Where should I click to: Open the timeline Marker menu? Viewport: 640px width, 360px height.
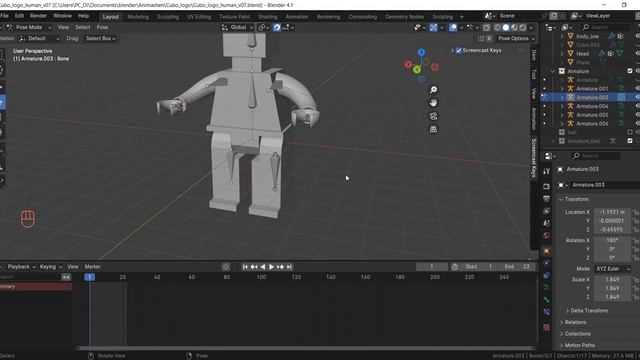[92, 267]
